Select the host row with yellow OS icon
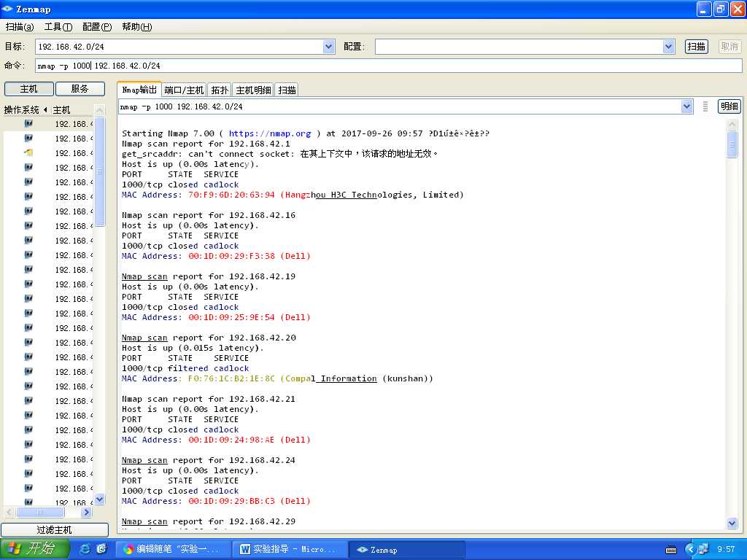Viewport: 747px width, 560px height. tap(48, 153)
